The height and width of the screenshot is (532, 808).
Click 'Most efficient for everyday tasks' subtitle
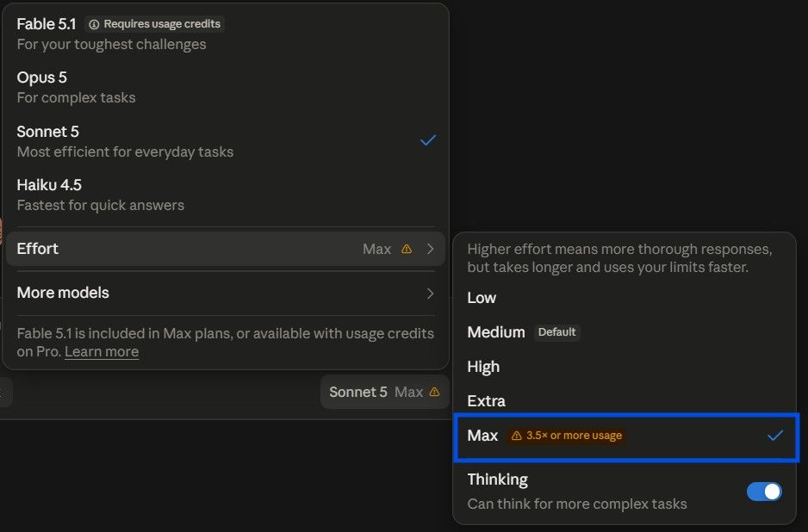[125, 152]
